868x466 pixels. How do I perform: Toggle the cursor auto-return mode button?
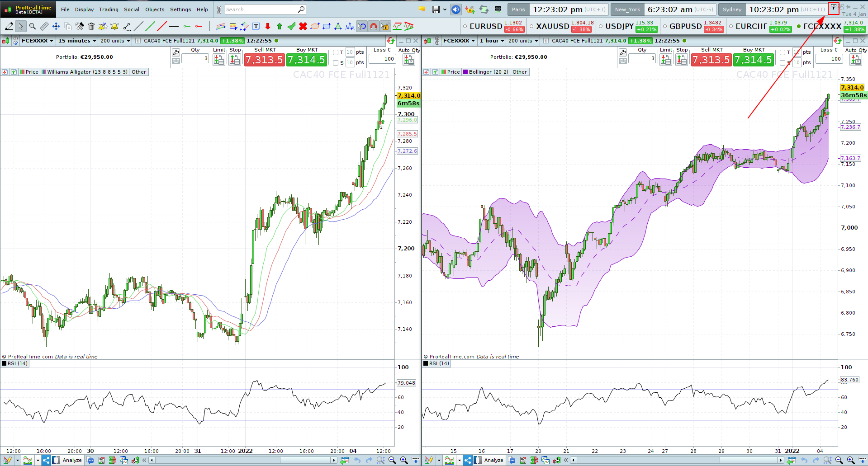[362, 26]
